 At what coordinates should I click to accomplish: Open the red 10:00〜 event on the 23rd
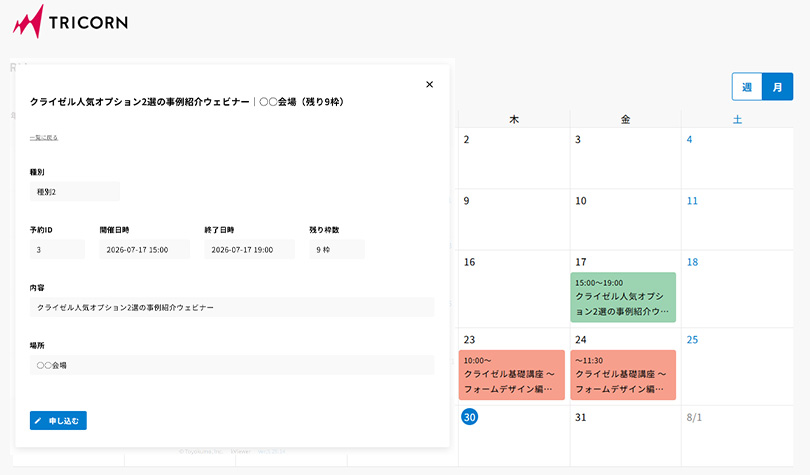tap(512, 375)
